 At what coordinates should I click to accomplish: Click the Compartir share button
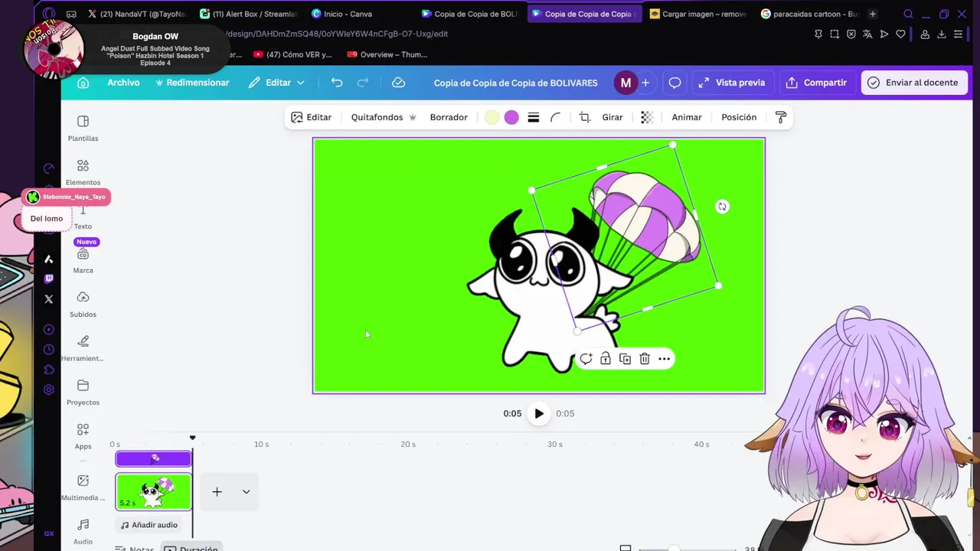tap(816, 83)
